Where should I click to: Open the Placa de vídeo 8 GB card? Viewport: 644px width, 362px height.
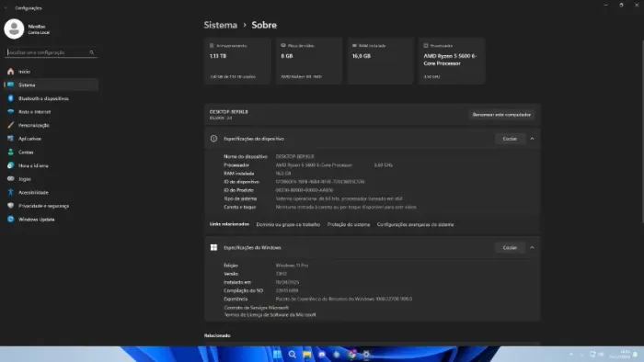coord(309,61)
